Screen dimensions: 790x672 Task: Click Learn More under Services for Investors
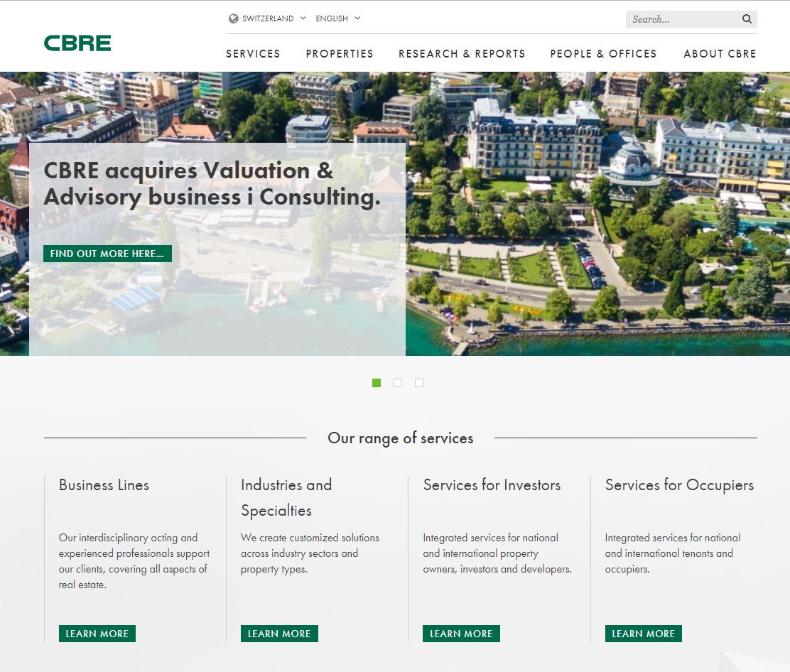(462, 634)
